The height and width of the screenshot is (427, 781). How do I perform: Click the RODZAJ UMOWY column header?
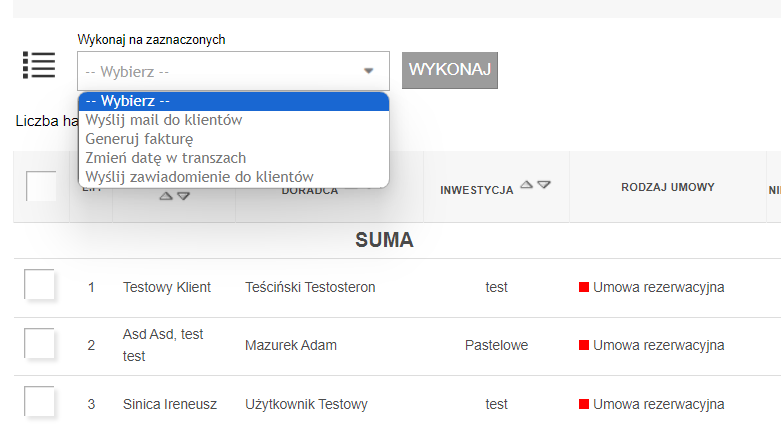pyautogui.click(x=667, y=187)
